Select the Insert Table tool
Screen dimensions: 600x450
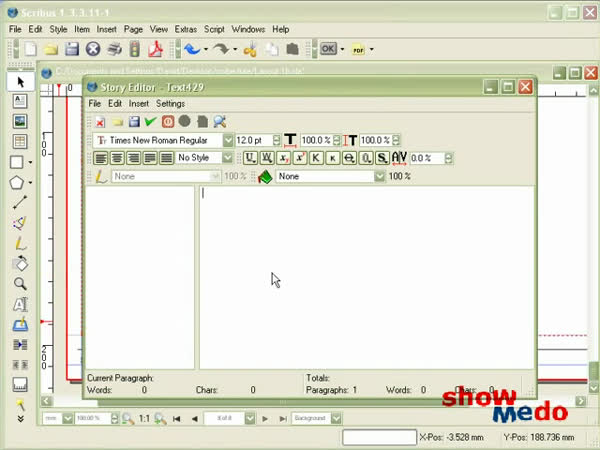19,142
